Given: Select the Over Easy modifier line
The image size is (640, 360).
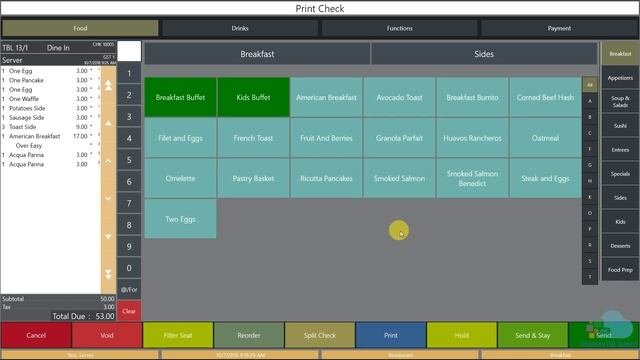Looking at the screenshot, I should click(51, 146).
